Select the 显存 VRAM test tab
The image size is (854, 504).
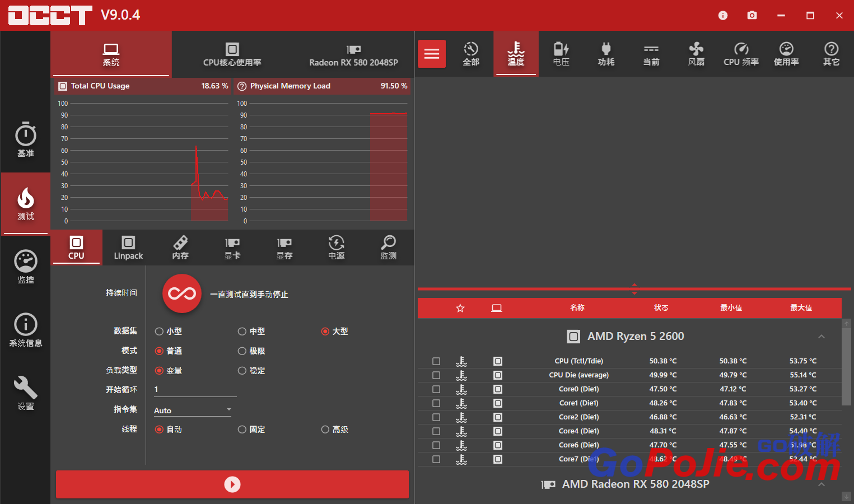click(x=284, y=248)
